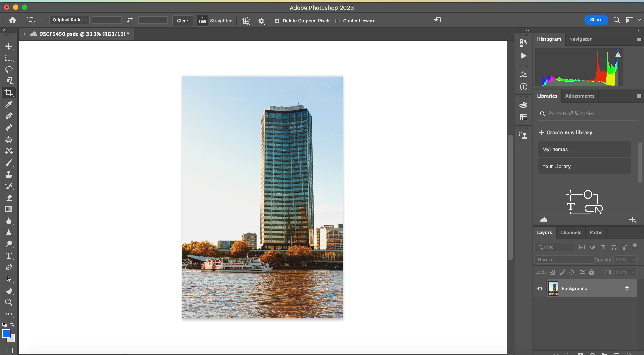The height and width of the screenshot is (355, 644).
Task: Open the Normal blend mode dropdown
Action: point(563,259)
